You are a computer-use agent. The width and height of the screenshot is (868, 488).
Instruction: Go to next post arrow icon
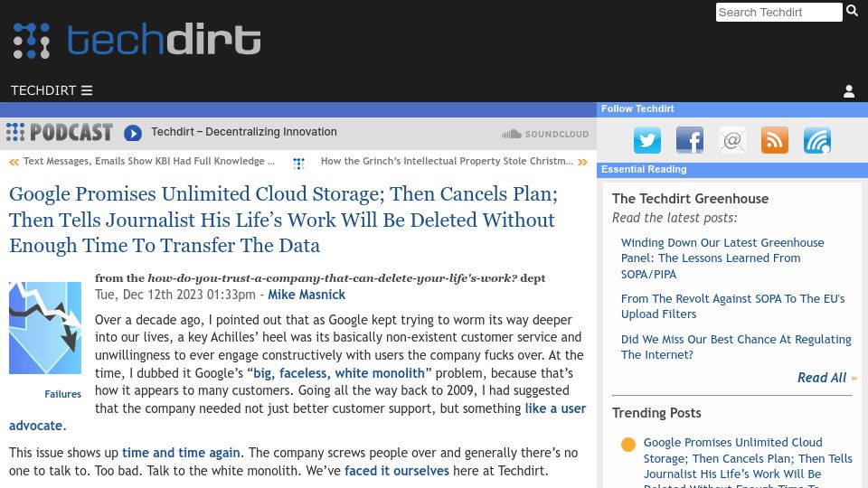click(x=582, y=162)
